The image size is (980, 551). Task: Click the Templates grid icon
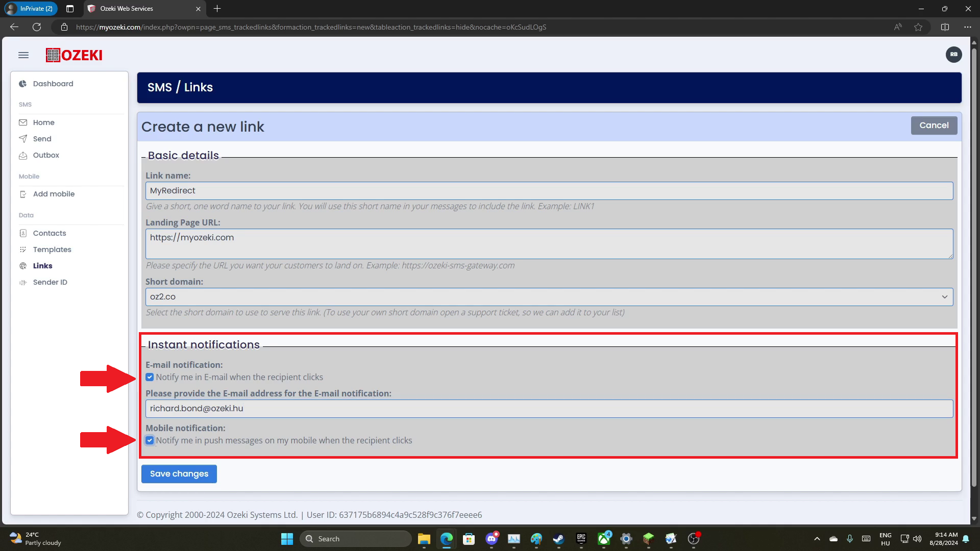[x=23, y=249]
